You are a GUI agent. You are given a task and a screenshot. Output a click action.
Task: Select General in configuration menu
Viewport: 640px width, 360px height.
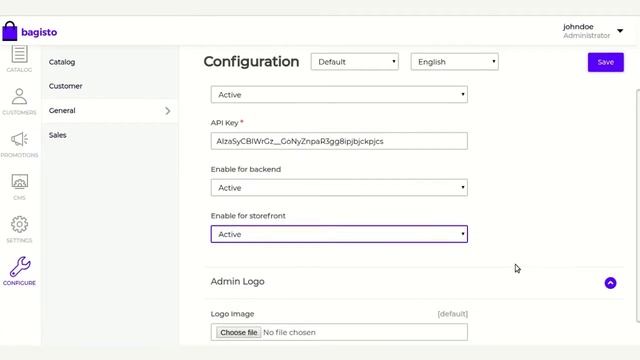62,111
